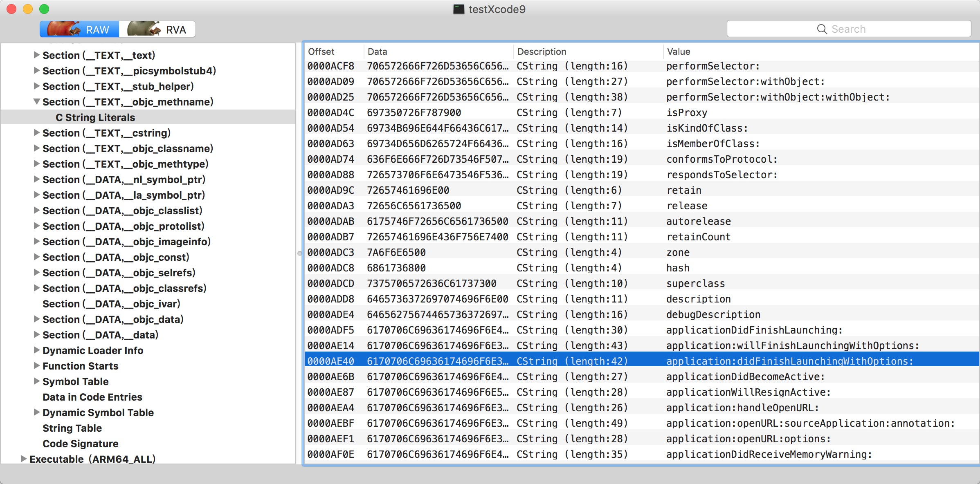Expand Section (__TEXT,__stub_helper)
980x484 pixels.
click(x=36, y=86)
